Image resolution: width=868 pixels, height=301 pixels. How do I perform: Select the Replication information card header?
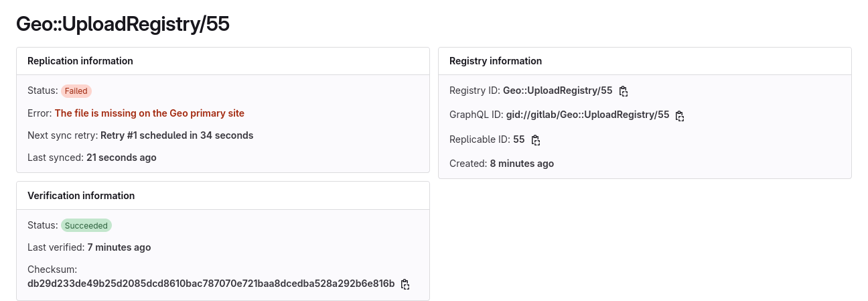click(x=80, y=61)
